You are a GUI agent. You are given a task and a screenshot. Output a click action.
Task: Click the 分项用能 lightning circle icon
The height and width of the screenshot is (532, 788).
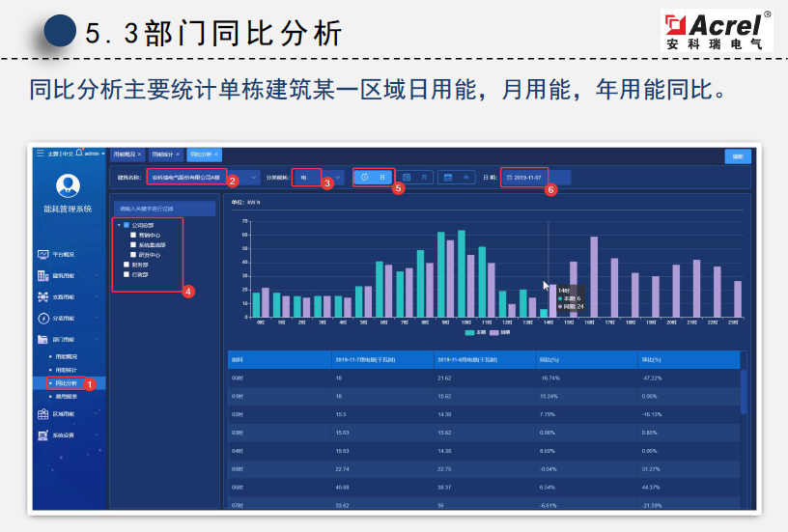[x=43, y=318]
